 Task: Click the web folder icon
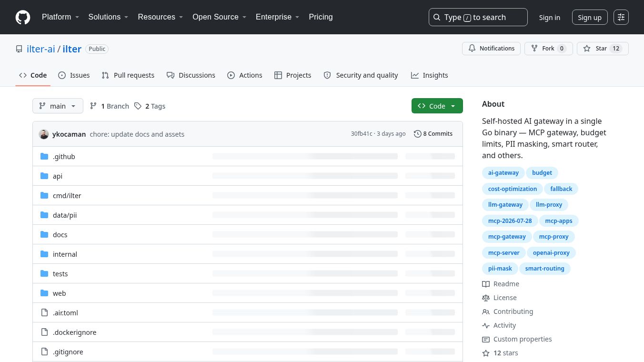[x=44, y=293]
